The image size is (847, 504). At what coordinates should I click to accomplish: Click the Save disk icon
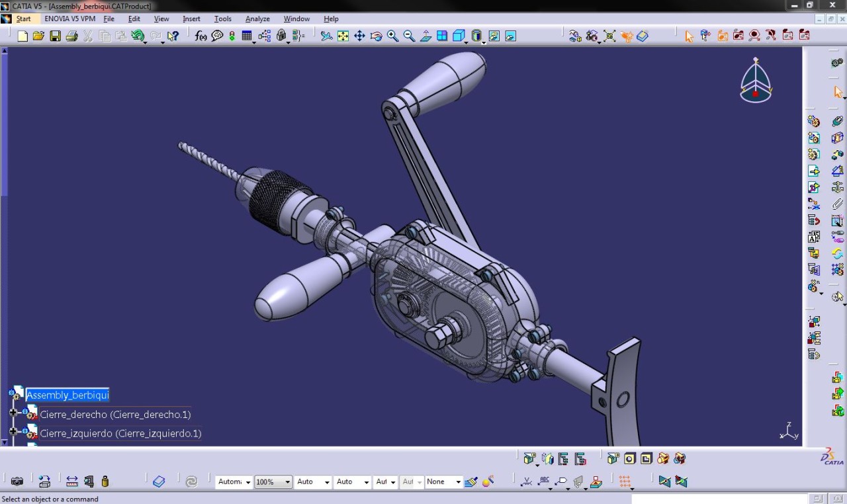56,36
